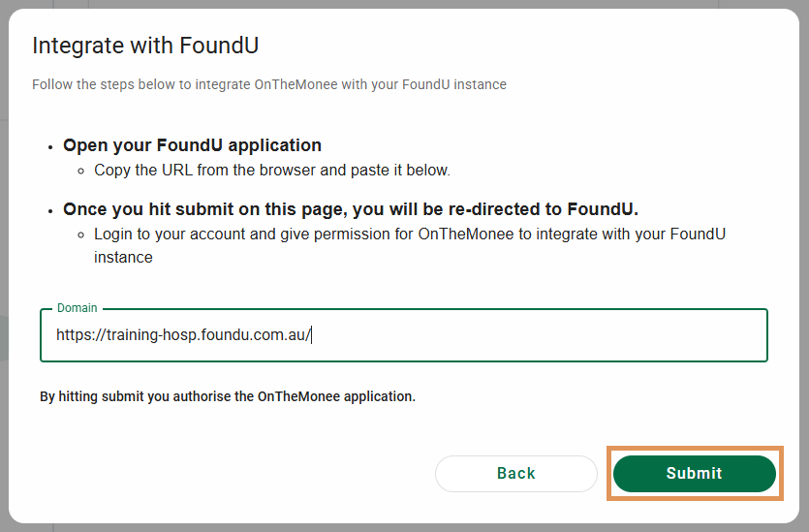The width and height of the screenshot is (809, 532).
Task: Click the "Domain" field label
Action: click(x=78, y=308)
